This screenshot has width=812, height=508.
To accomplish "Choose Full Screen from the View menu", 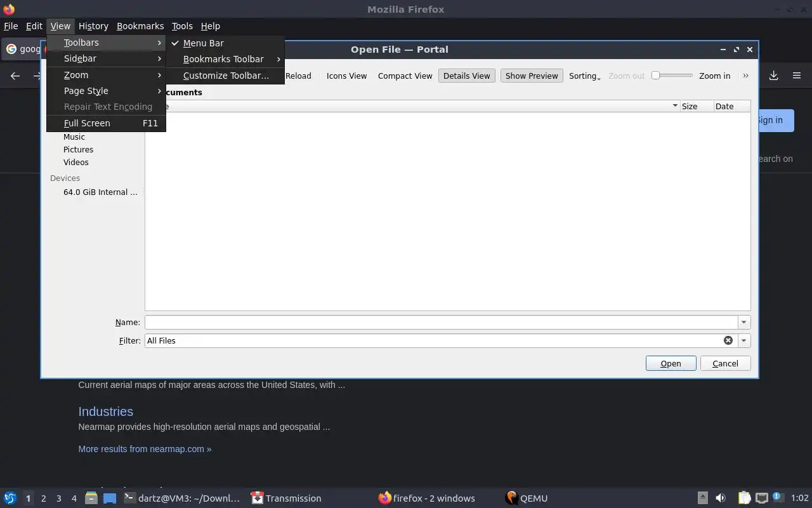I will tap(106, 123).
